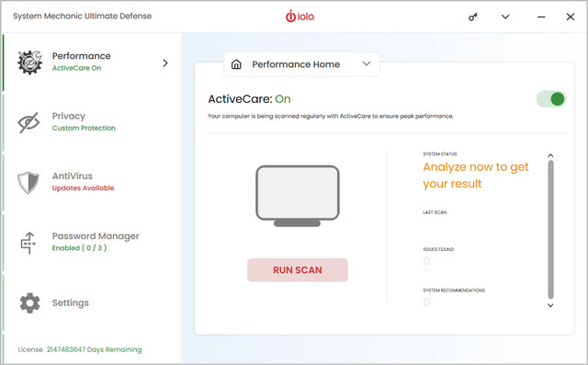Click the Settings gear icon
This screenshot has height=365, width=588.
coord(29,302)
